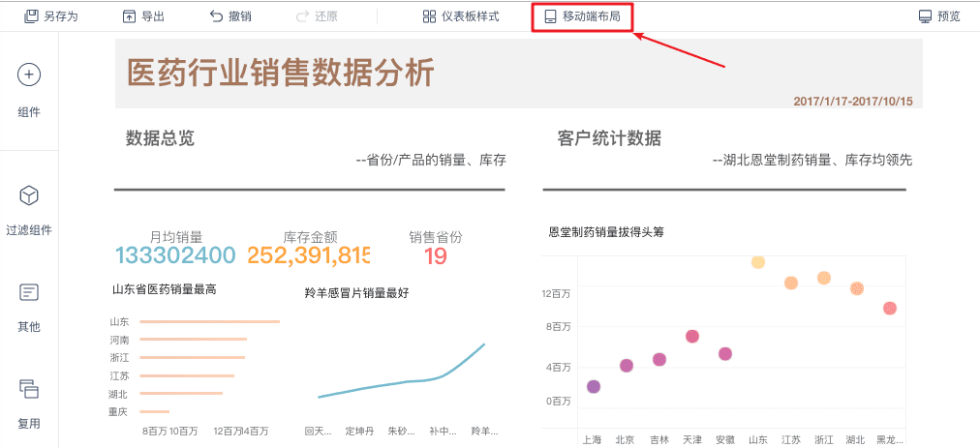
Task: Open the 复用 stacked-windows icon
Action: point(29,389)
